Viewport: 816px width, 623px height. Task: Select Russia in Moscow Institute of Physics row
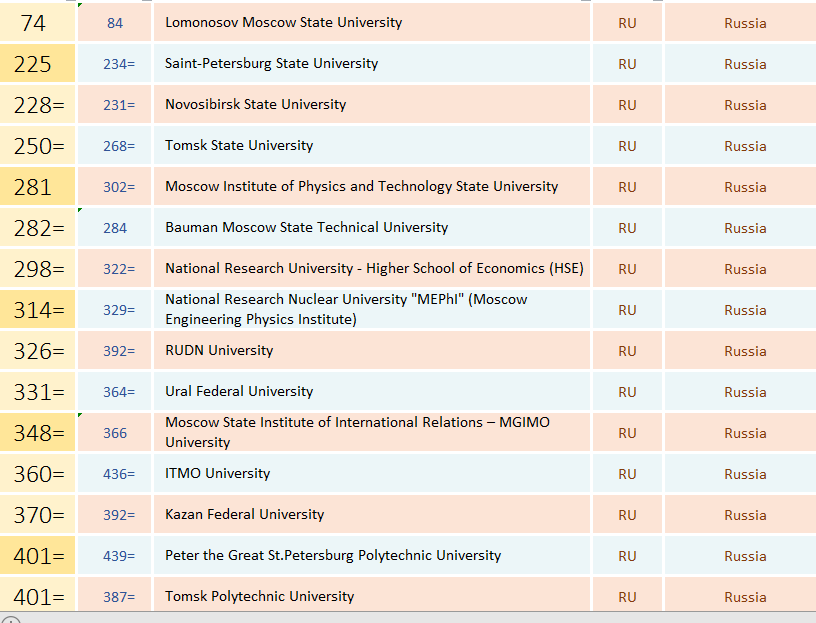click(x=740, y=186)
